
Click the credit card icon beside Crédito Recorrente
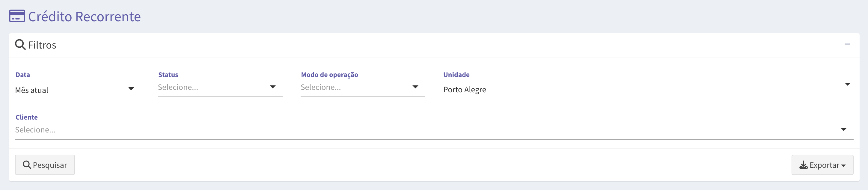[17, 16]
